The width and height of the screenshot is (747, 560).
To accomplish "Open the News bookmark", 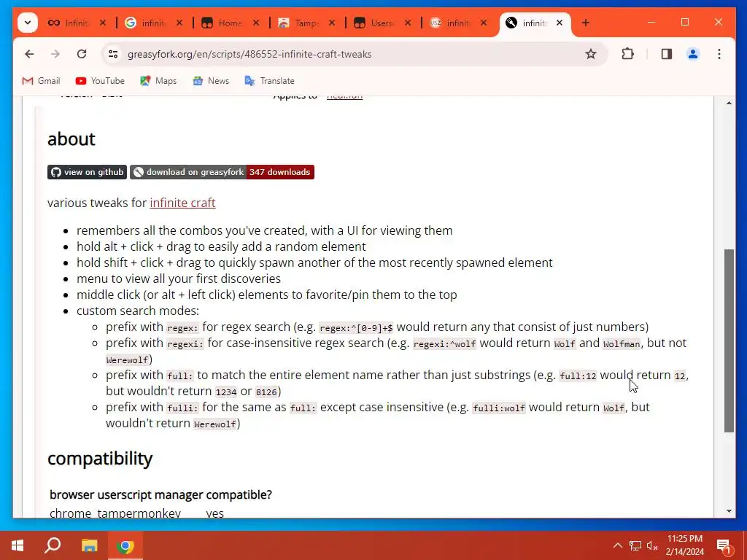I will pos(211,81).
